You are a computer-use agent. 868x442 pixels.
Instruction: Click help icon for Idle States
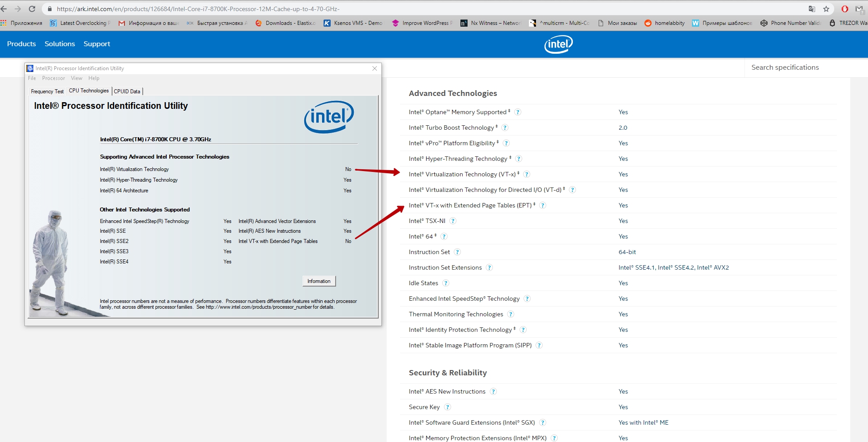445,283
